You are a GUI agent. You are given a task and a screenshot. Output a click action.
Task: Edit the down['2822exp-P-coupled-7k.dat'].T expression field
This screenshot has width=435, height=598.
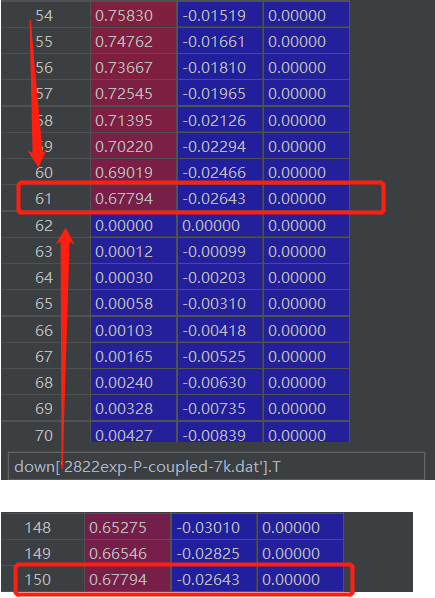pos(216,466)
